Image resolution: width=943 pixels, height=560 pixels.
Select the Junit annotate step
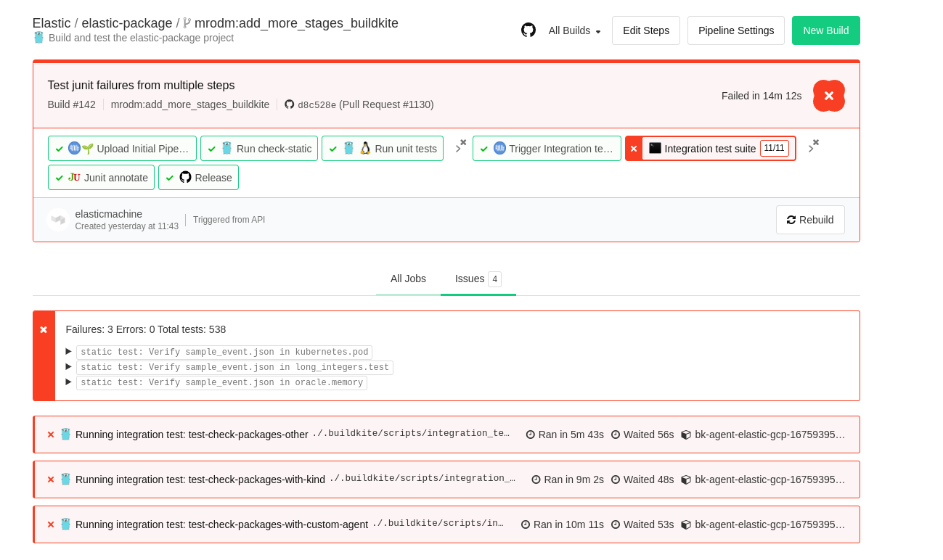pos(101,178)
